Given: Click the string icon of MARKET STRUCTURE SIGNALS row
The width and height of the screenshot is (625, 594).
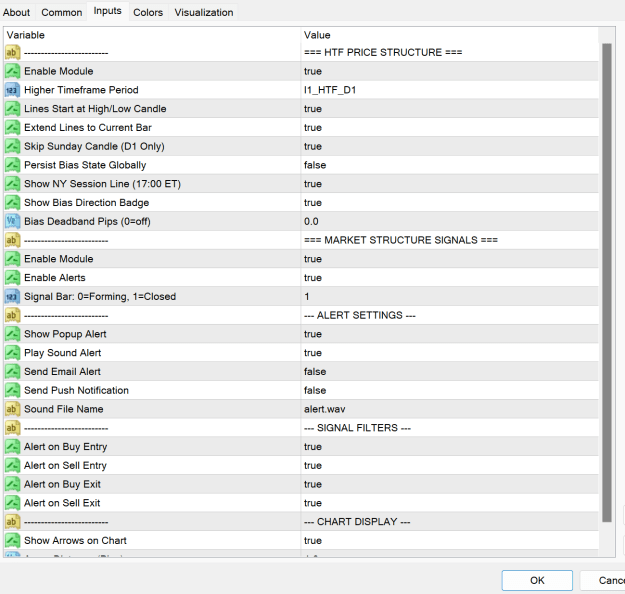Looking at the screenshot, I should click(12, 240).
